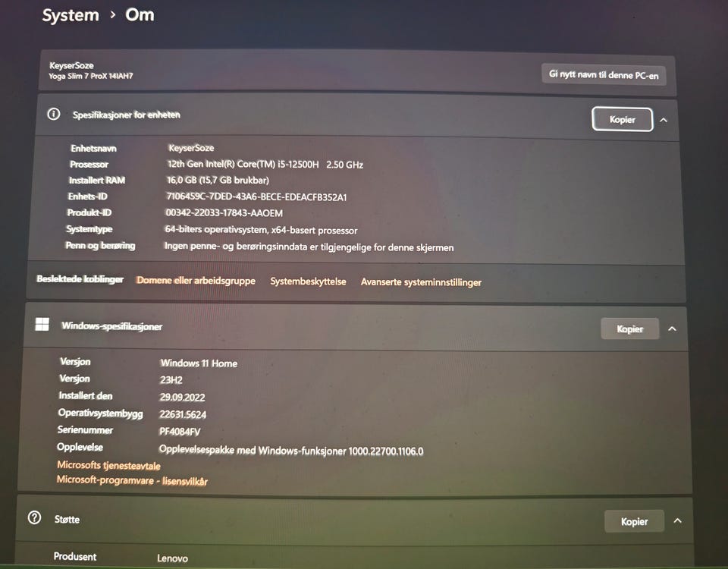The width and height of the screenshot is (728, 569).
Task: Copy device specifications with Kopier button
Action: pos(622,119)
